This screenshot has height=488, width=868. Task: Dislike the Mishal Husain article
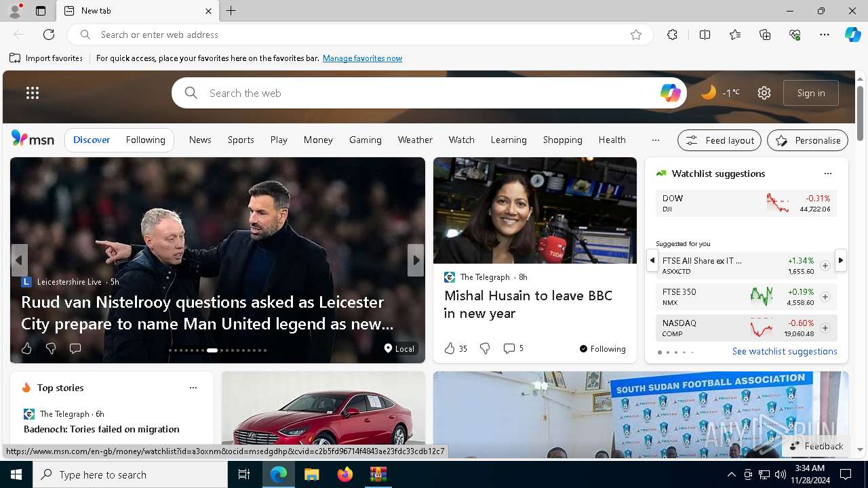(x=485, y=348)
